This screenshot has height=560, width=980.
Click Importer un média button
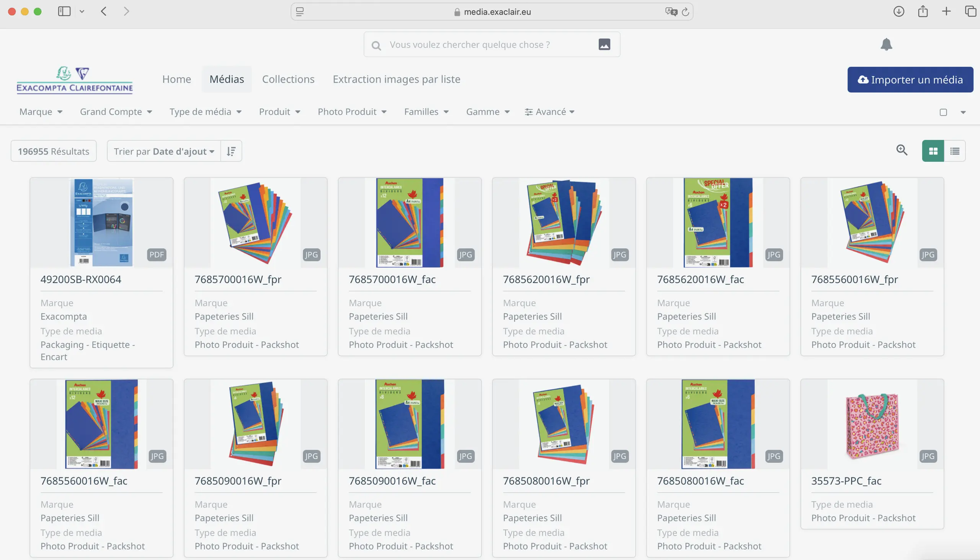click(910, 80)
